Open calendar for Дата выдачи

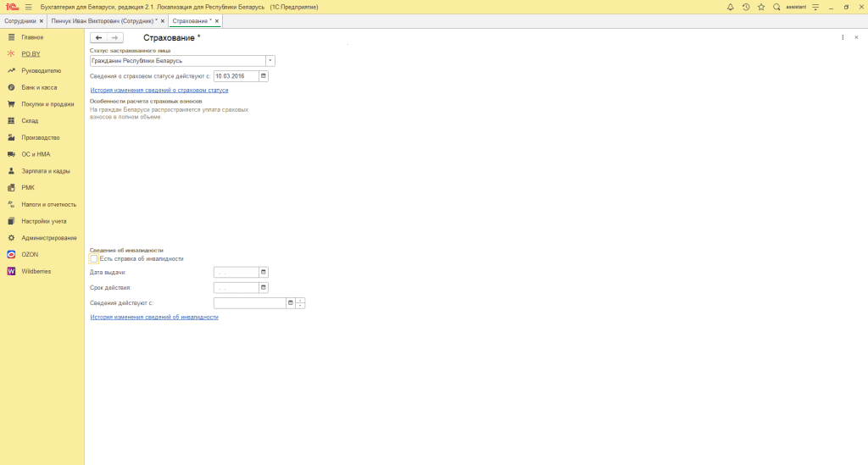click(264, 272)
